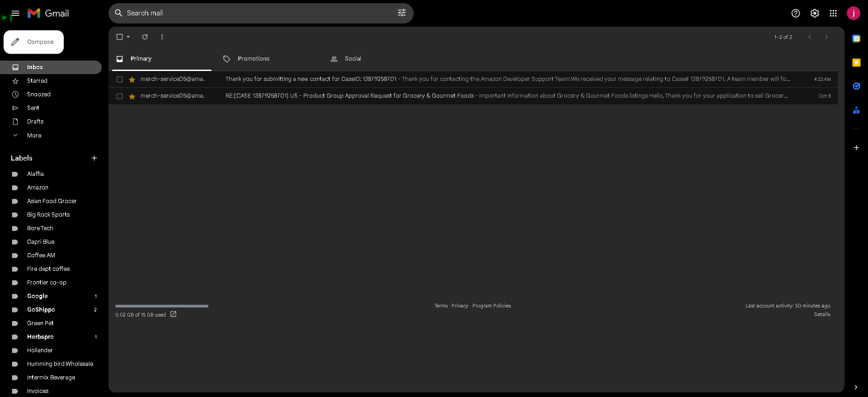Open storage management external link icon
Viewport: 868px width, 397px height.
(x=174, y=314)
